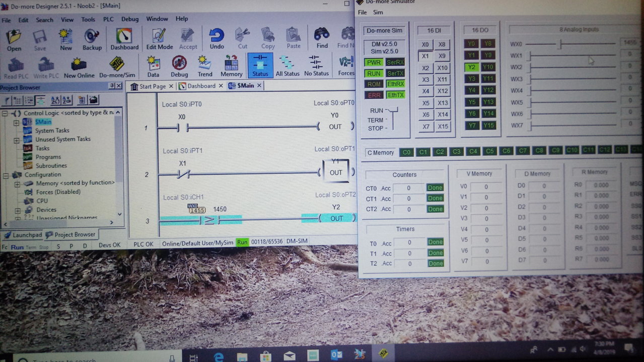This screenshot has width=644, height=362.
Task: Click the No Status icon
Action: point(316,67)
